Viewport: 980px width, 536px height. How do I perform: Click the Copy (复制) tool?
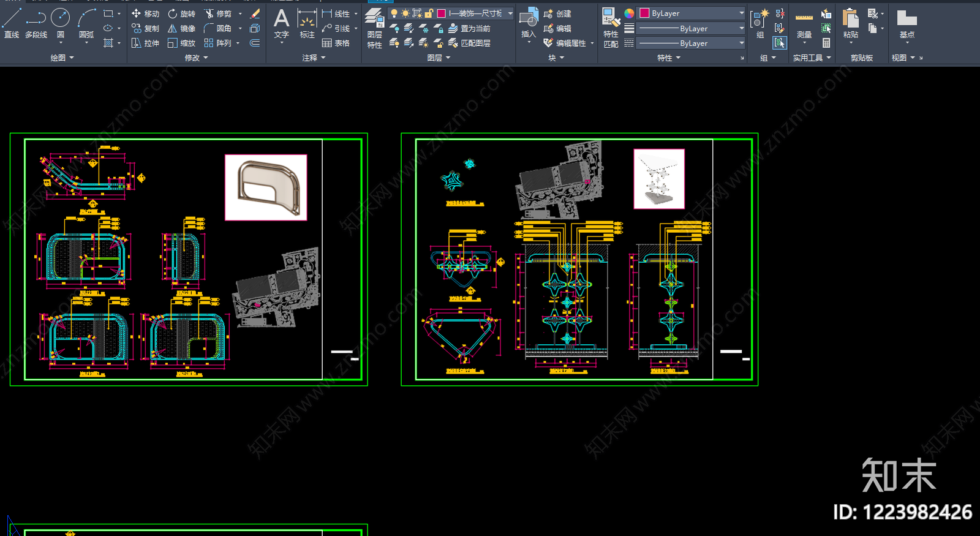(145, 28)
